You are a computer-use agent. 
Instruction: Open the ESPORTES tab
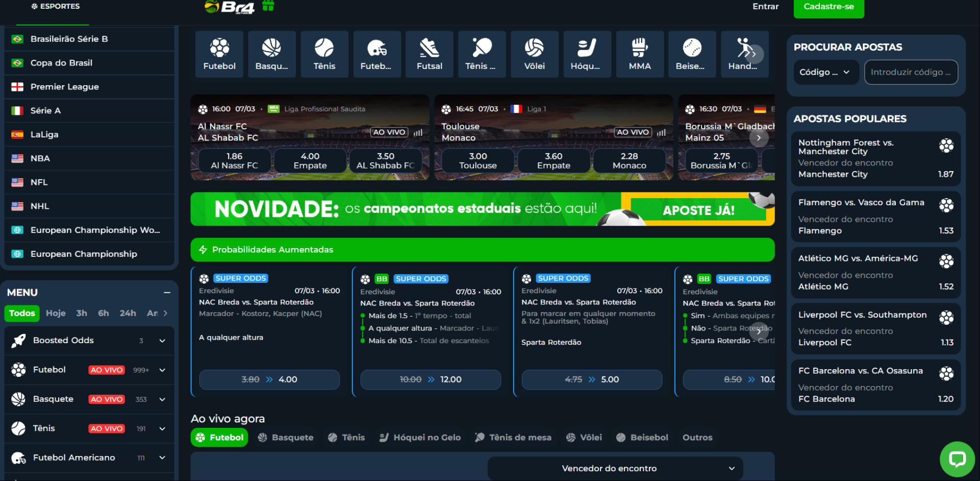[55, 7]
